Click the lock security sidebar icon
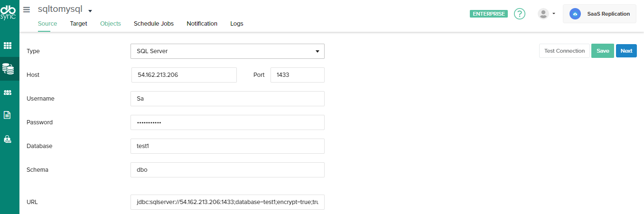The image size is (644, 214). pos(8,139)
